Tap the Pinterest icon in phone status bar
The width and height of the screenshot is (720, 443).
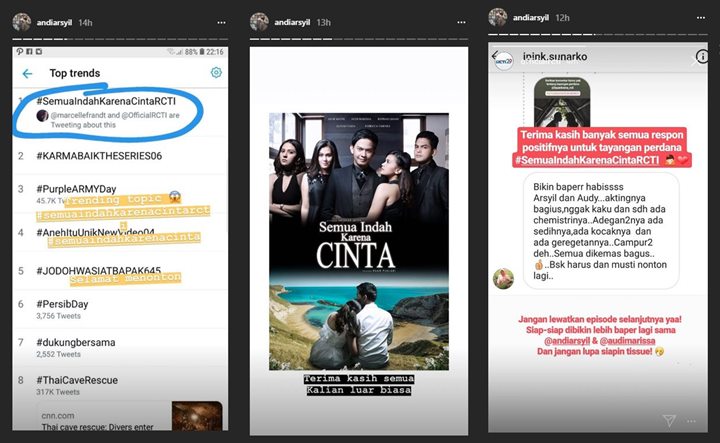(x=20, y=52)
